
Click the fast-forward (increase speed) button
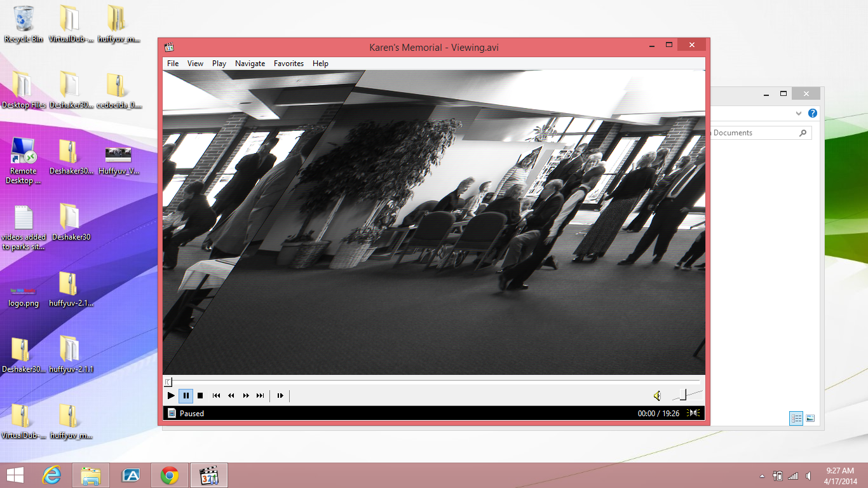tap(246, 395)
